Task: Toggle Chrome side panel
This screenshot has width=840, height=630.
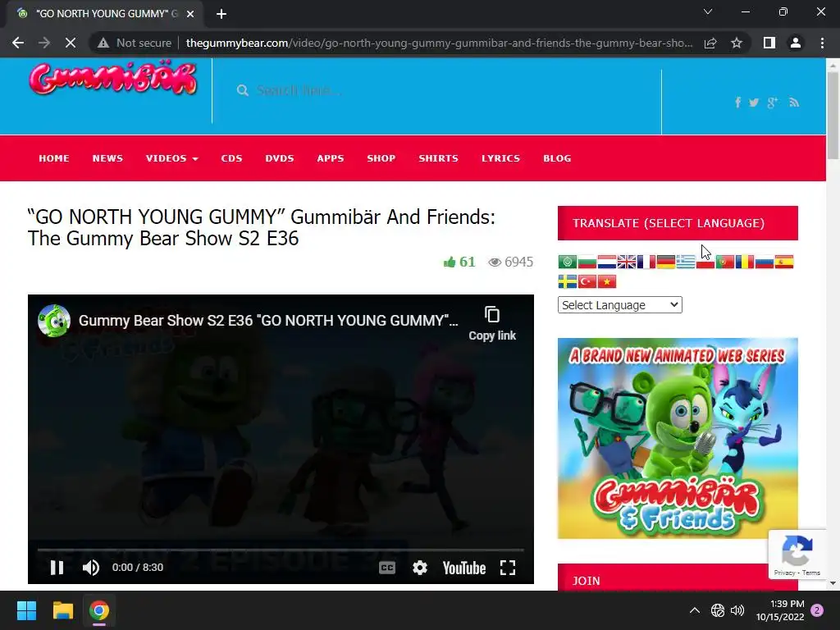Action: point(769,43)
